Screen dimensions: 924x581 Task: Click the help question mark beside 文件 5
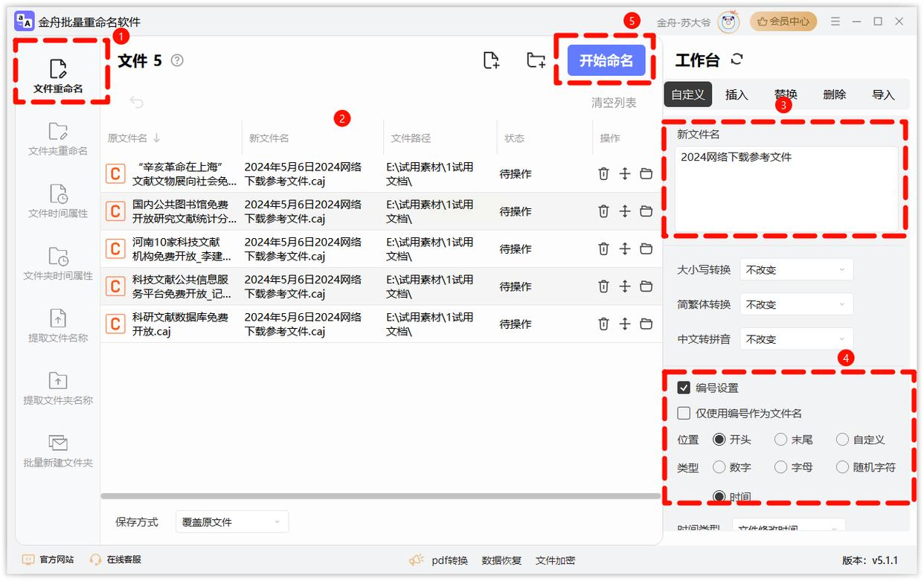177,60
